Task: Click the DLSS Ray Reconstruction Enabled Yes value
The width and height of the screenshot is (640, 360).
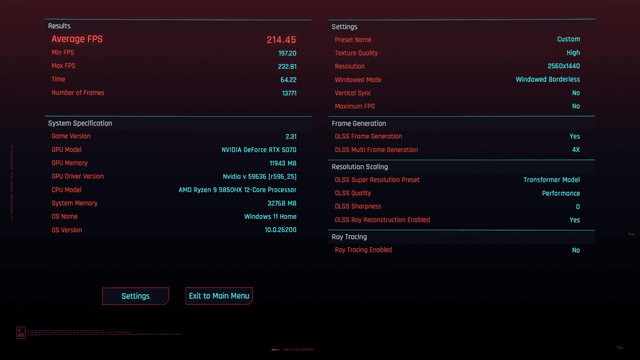Action: point(575,220)
